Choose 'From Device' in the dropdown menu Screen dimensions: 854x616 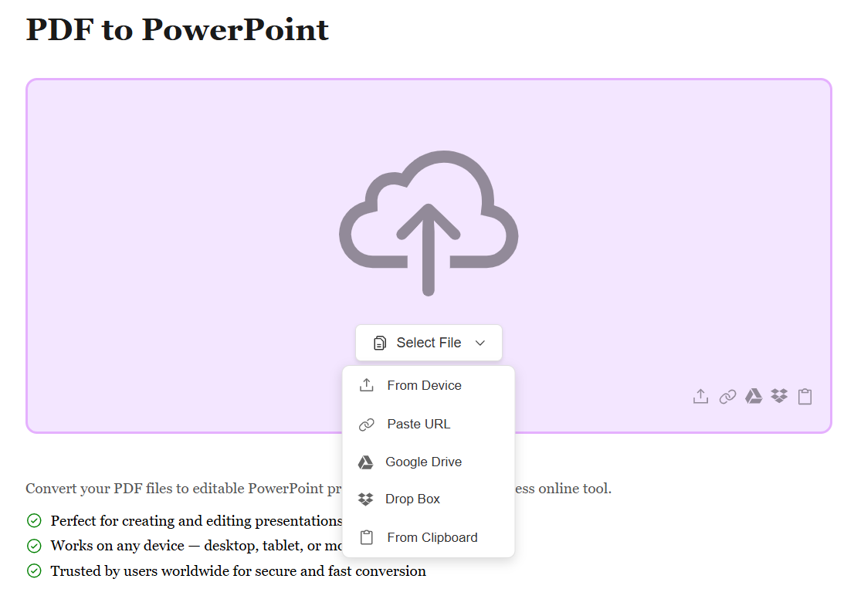click(424, 385)
